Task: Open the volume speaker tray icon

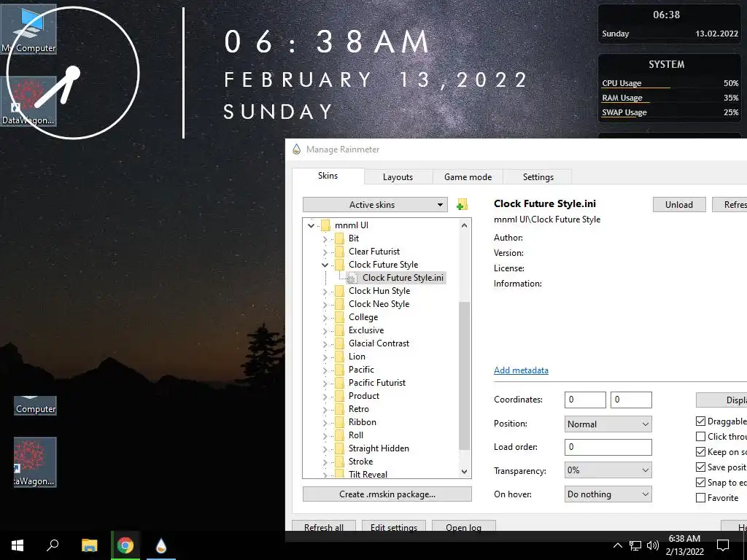Action: pyautogui.click(x=653, y=545)
